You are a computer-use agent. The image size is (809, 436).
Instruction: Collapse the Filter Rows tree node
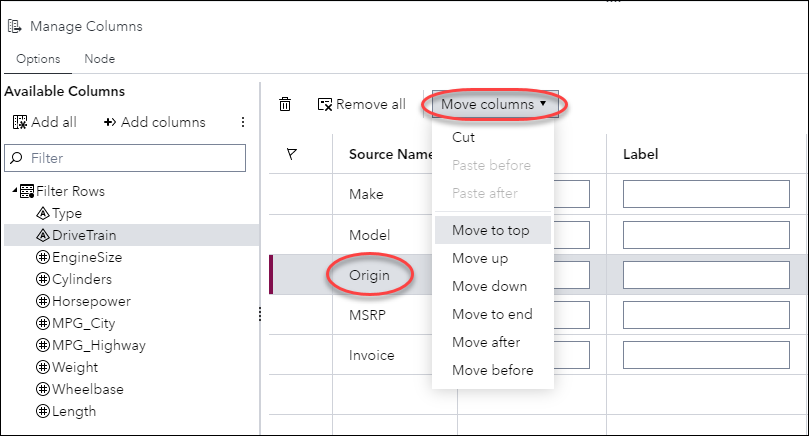pyautogui.click(x=14, y=191)
